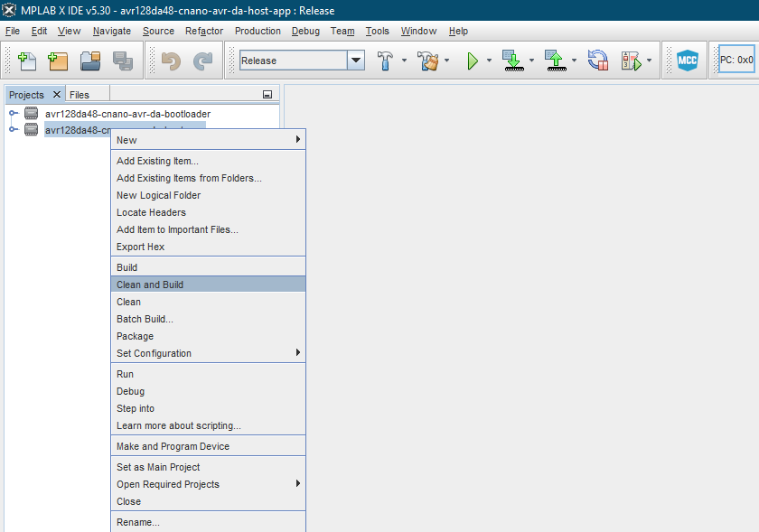Open the Edit menu

point(39,31)
